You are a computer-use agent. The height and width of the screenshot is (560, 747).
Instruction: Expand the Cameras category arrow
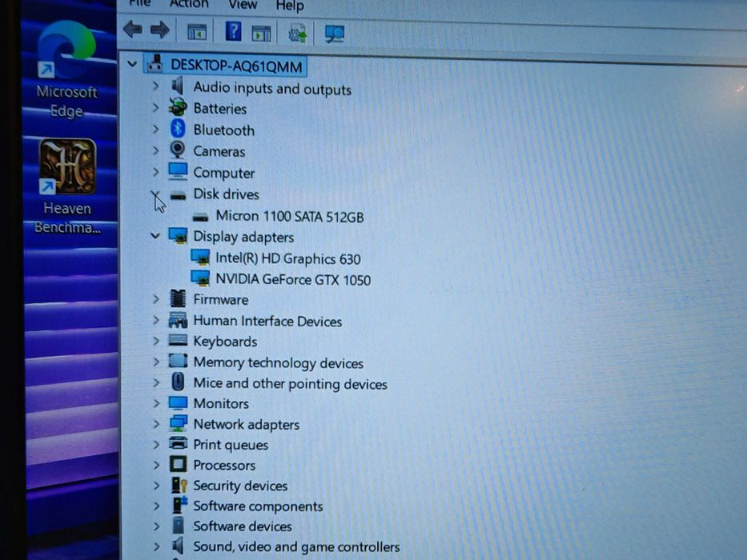(x=155, y=150)
